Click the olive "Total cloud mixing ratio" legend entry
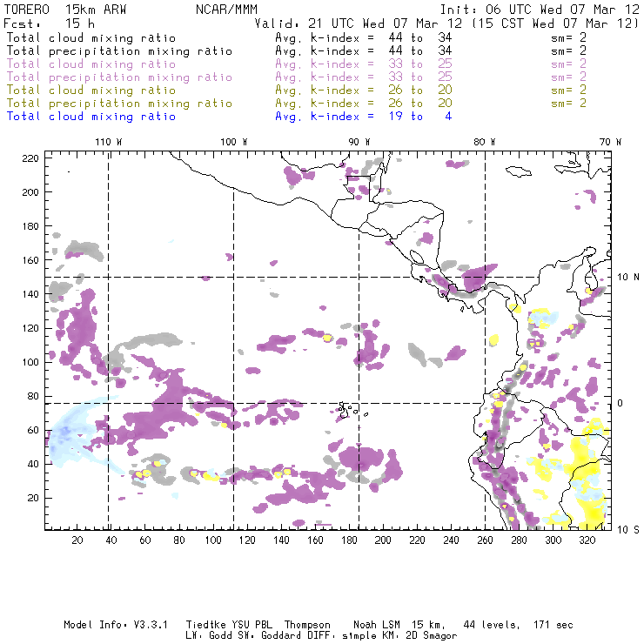Image resolution: width=644 pixels, height=644 pixels. pyautogui.click(x=91, y=91)
